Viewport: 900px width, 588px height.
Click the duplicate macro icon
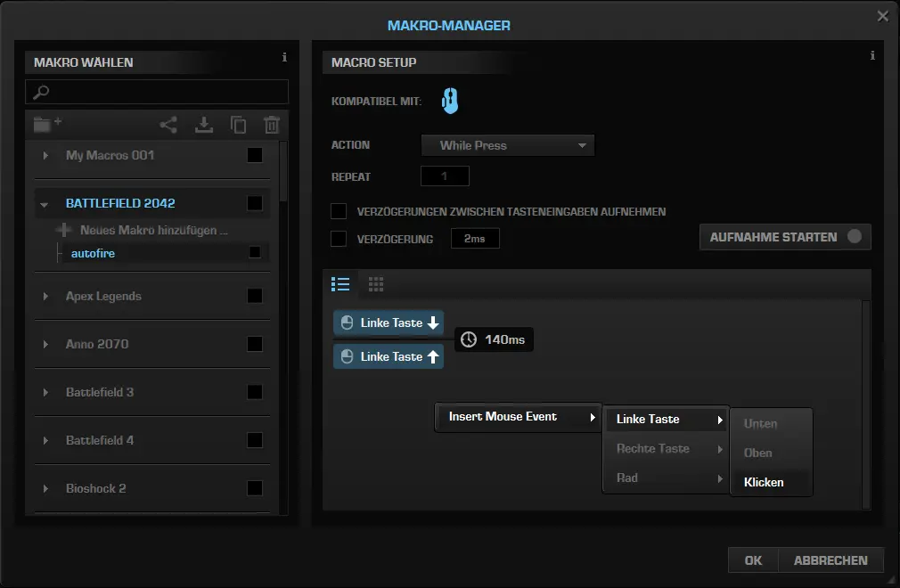pos(238,125)
